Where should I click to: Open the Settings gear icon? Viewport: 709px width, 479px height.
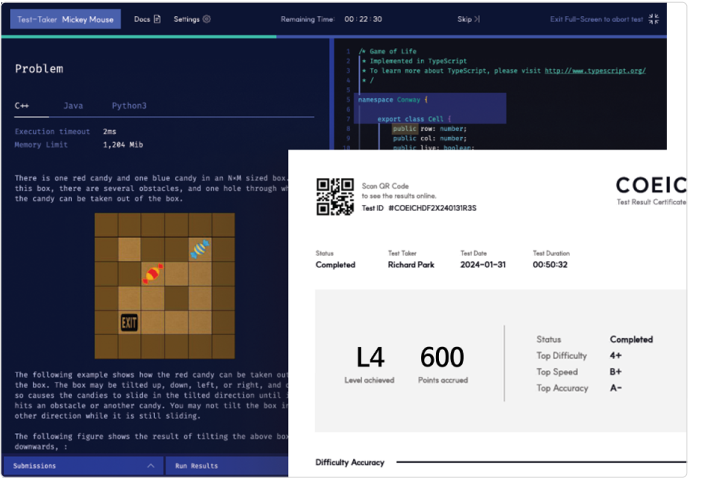(x=206, y=19)
